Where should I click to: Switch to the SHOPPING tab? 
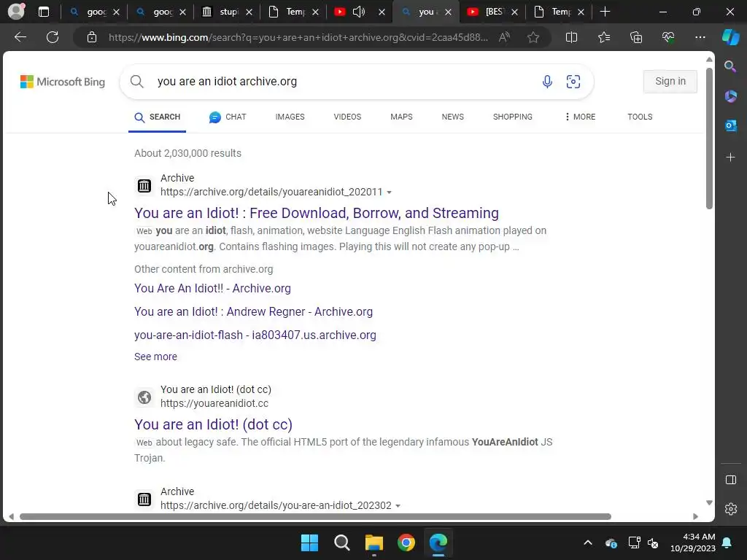click(513, 117)
